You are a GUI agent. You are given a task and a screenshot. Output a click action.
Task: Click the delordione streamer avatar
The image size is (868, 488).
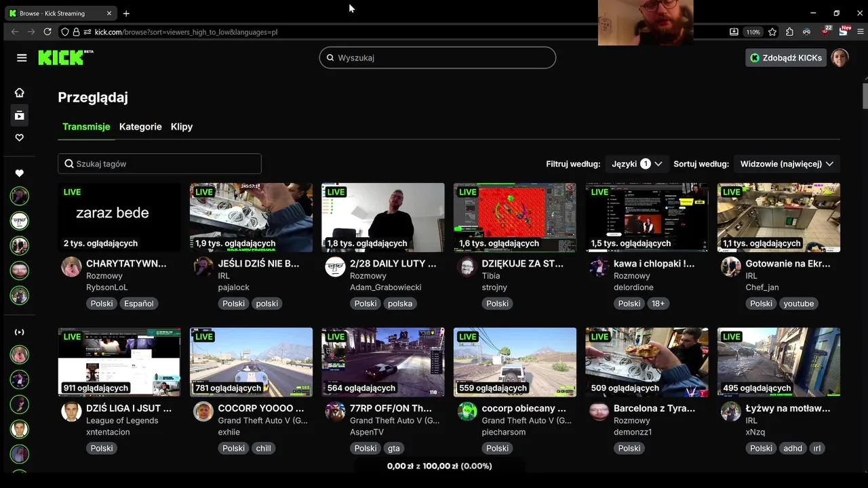pos(599,267)
